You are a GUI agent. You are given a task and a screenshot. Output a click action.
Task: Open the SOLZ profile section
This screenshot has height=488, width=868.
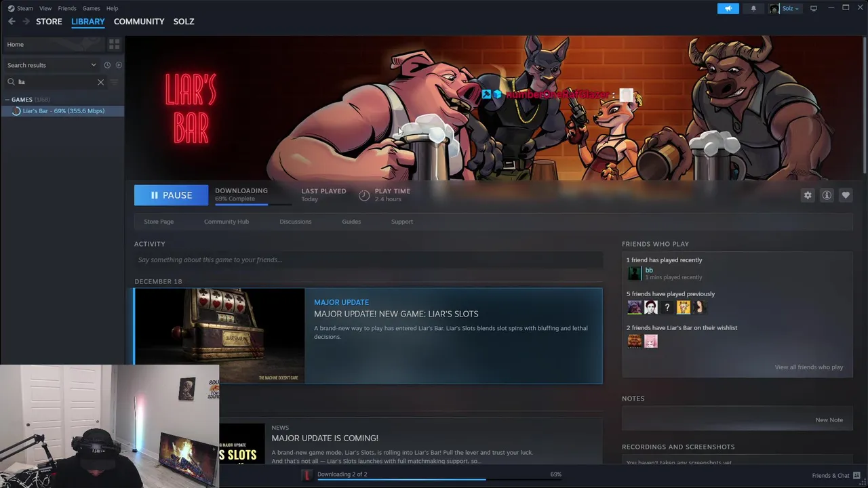(x=184, y=22)
